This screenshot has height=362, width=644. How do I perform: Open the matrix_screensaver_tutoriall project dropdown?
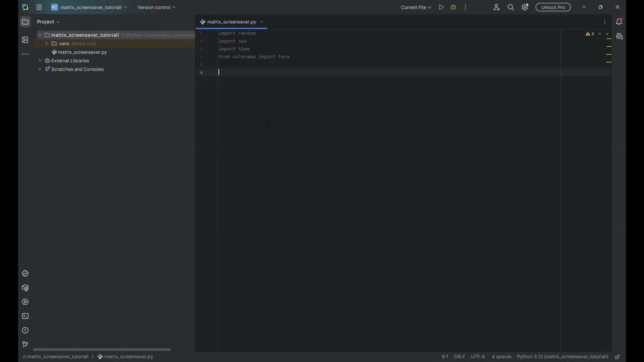89,7
